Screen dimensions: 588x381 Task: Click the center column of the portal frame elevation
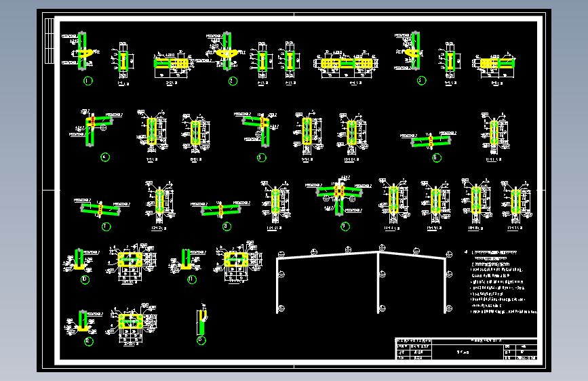[x=378, y=283]
